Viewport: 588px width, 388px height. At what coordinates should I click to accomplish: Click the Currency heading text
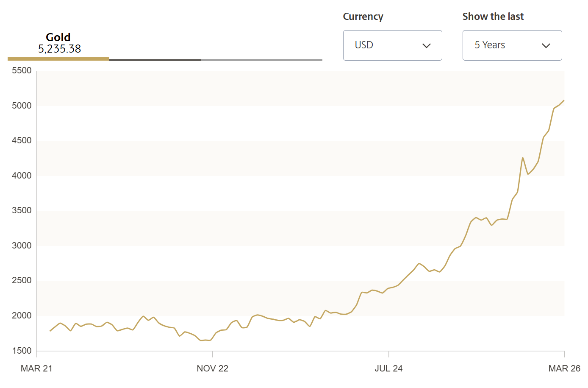point(363,17)
